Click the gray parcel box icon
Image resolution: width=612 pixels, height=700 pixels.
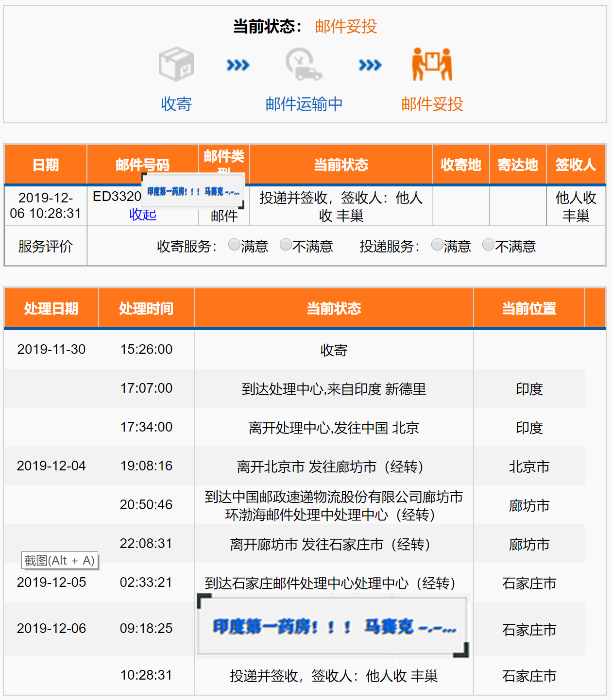point(176,64)
